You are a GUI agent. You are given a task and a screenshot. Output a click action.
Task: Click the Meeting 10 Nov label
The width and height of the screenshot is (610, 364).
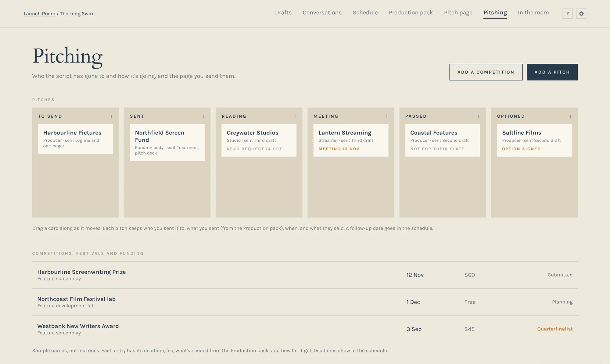[339, 149]
